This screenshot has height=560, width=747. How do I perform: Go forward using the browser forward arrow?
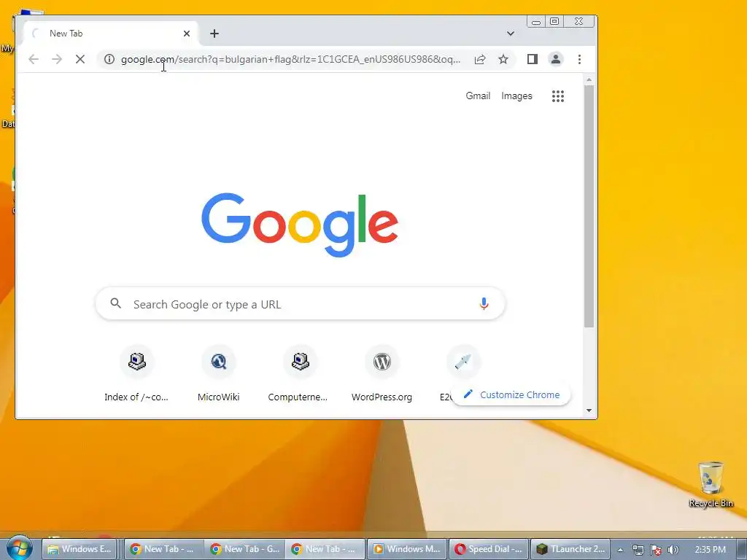pyautogui.click(x=57, y=59)
